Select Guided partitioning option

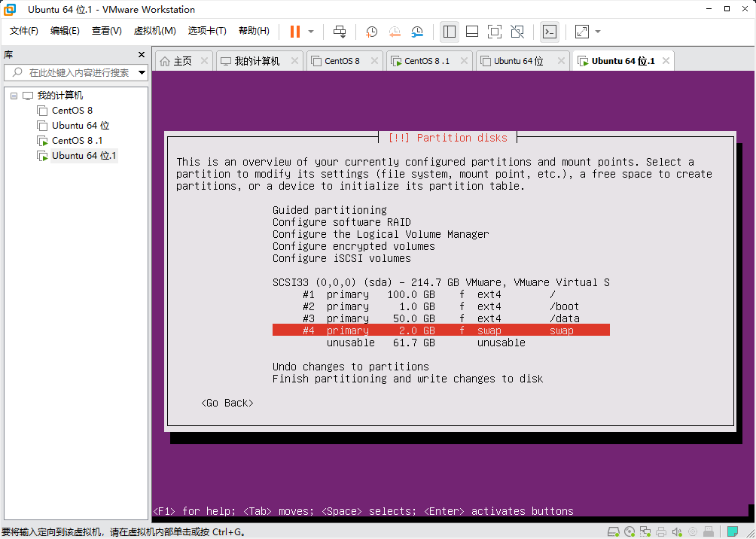330,210
